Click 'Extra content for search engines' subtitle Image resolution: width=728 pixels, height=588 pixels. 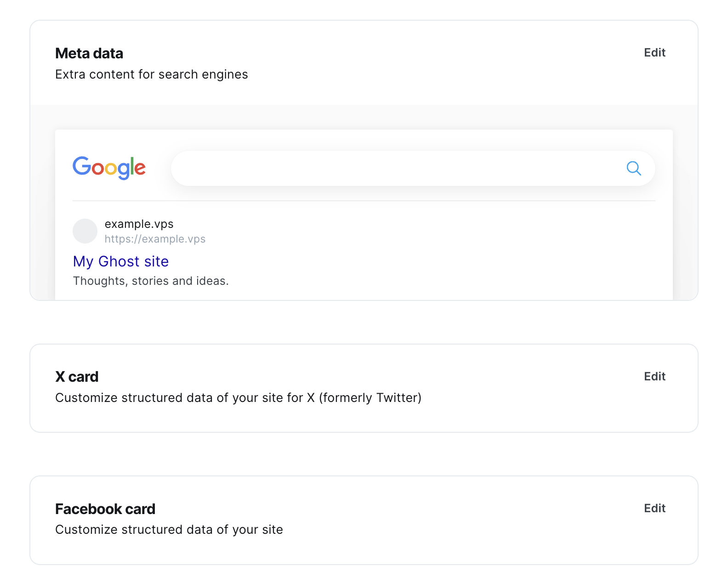click(x=152, y=74)
